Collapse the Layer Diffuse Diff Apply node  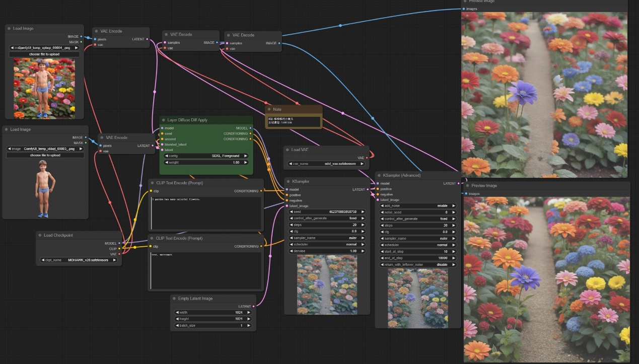164,120
